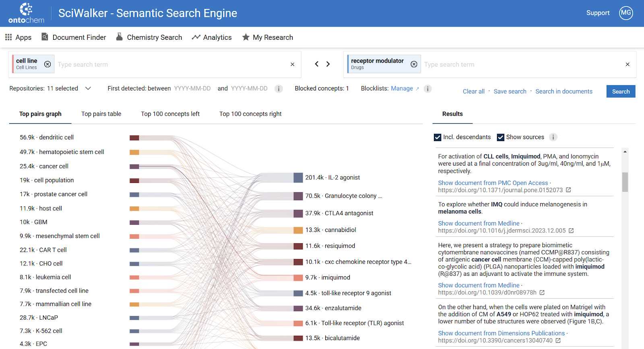This screenshot has width=644, height=349.
Task: Open Top 100 concepts left tab
Action: pos(170,114)
